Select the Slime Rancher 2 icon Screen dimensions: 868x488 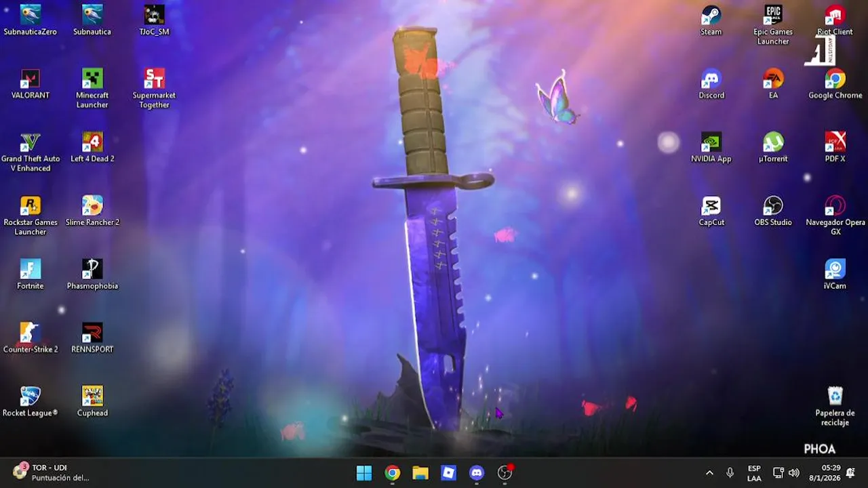tap(92, 211)
